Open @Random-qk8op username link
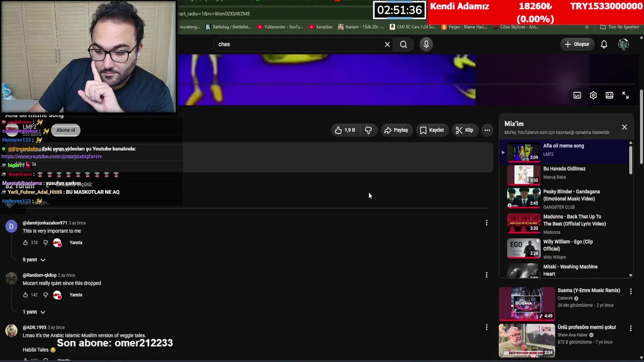The image size is (644, 362). pos(40,276)
